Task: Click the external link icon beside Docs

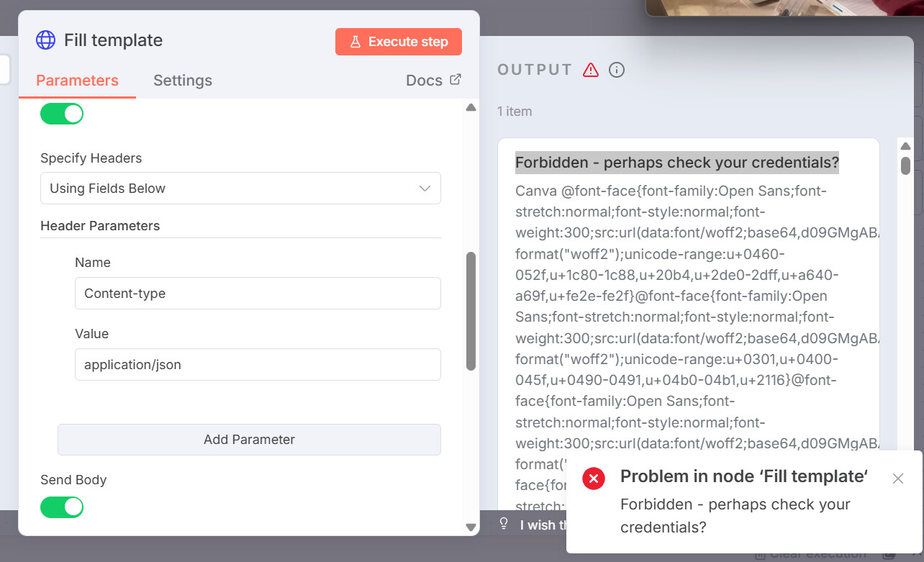Action: [x=455, y=79]
